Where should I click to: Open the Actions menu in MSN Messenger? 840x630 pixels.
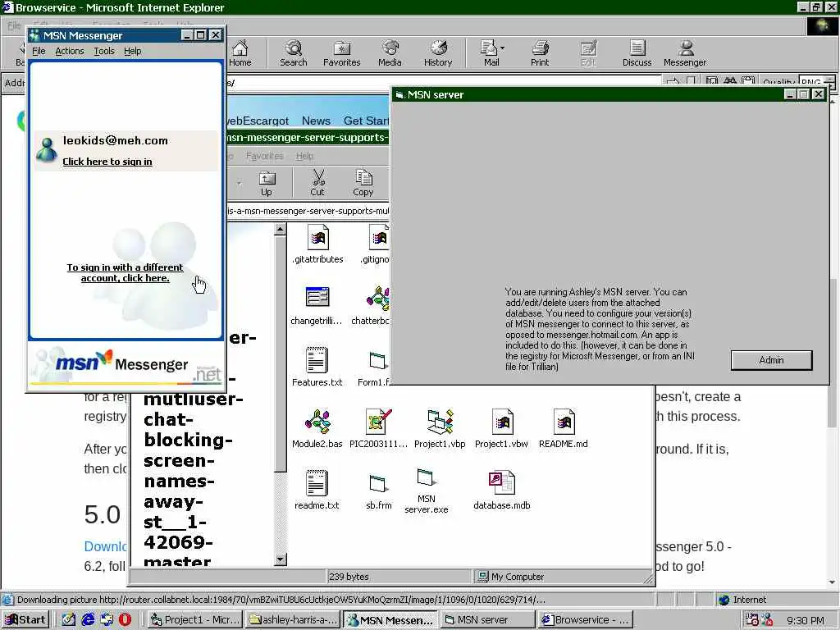coord(70,51)
